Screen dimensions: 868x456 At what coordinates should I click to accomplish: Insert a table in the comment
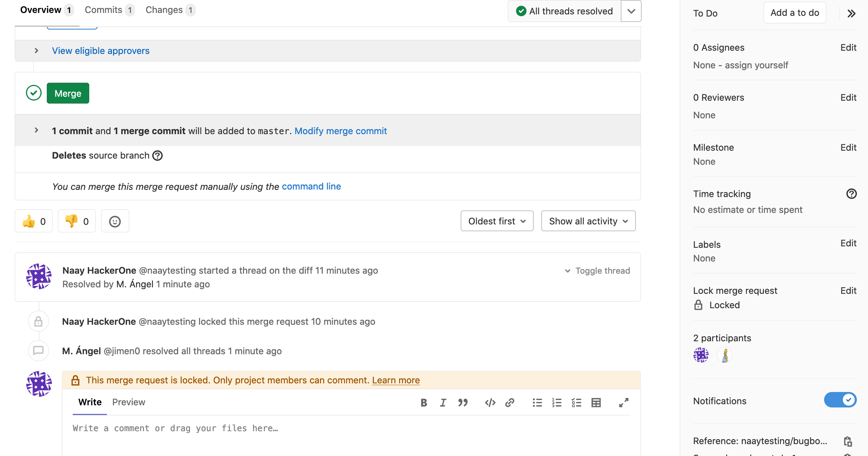click(x=596, y=403)
